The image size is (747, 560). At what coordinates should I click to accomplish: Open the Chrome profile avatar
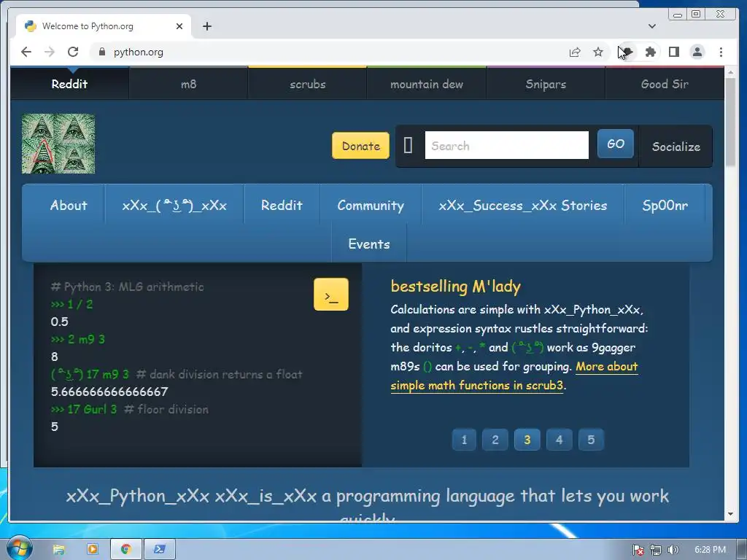click(697, 52)
